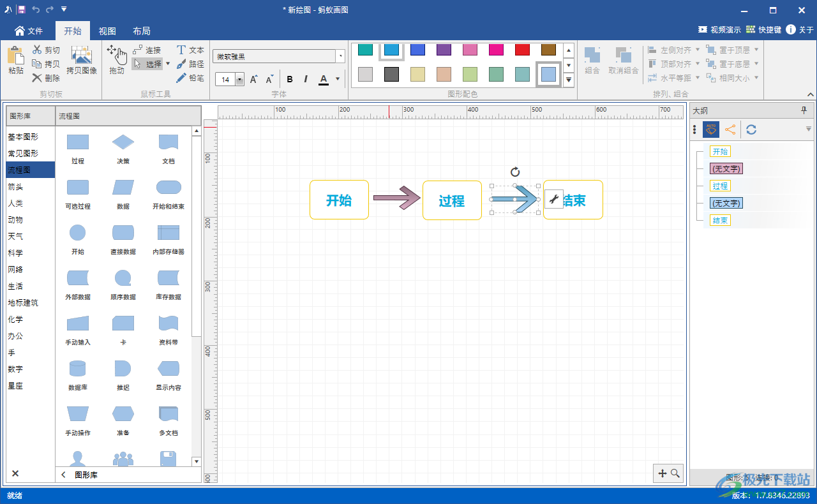This screenshot has height=504, width=817.
Task: Toggle the Select (选择) mouse tool
Action: click(x=147, y=64)
